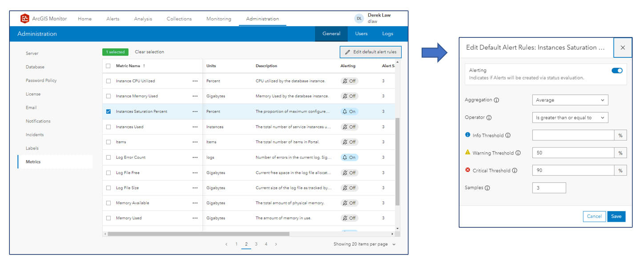Screen dimensions: 644x267
Task: Uncheck Instances Saturation Percent checkbox
Action: 108,112
